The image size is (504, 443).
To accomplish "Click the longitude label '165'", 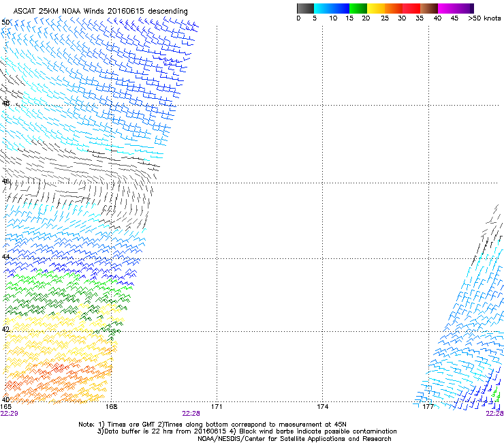I will [5, 407].
